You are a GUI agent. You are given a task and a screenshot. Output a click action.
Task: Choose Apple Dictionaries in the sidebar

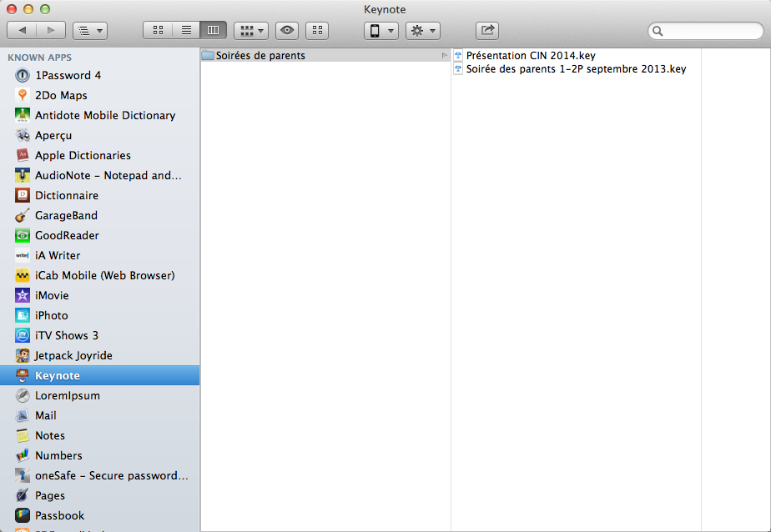pos(100,155)
